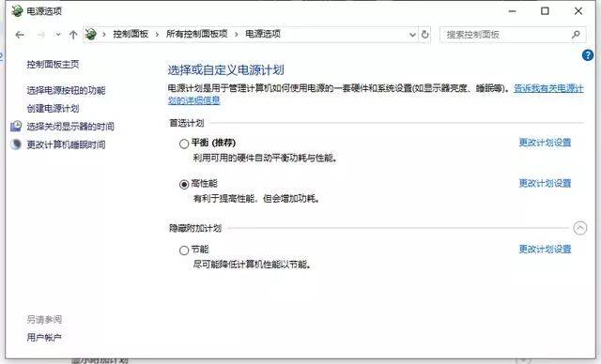The height and width of the screenshot is (364, 601).
Task: Open help with the blue question mark
Action: coord(587,55)
